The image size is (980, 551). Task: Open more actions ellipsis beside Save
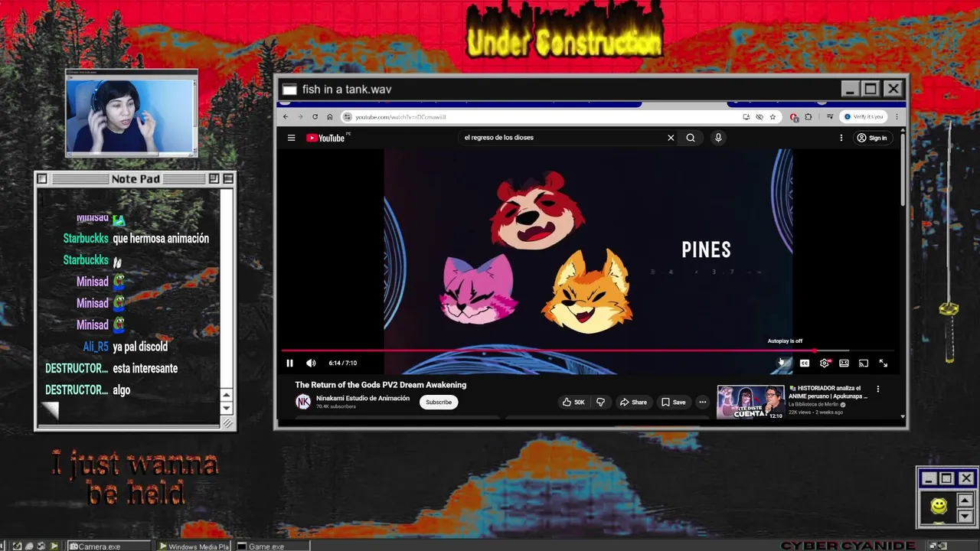click(x=702, y=402)
